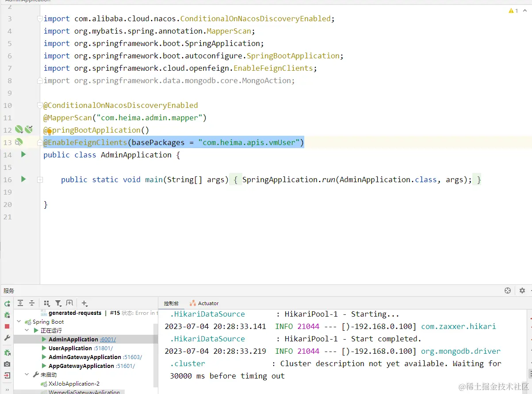Screen dimensions: 532x394
Task: Click the exit arrow icon in Services sidebar
Action: [7, 375]
